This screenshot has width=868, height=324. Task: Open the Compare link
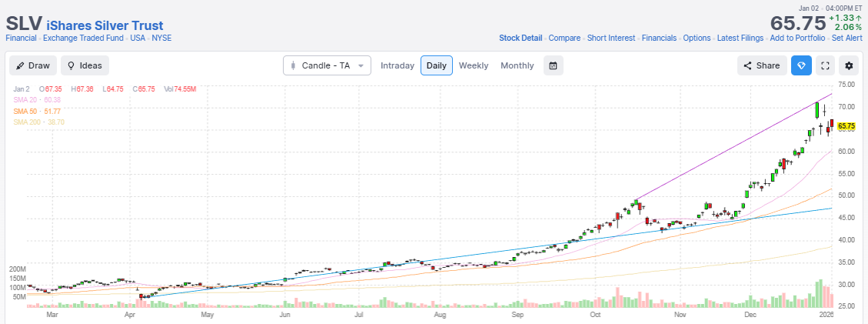click(x=564, y=38)
